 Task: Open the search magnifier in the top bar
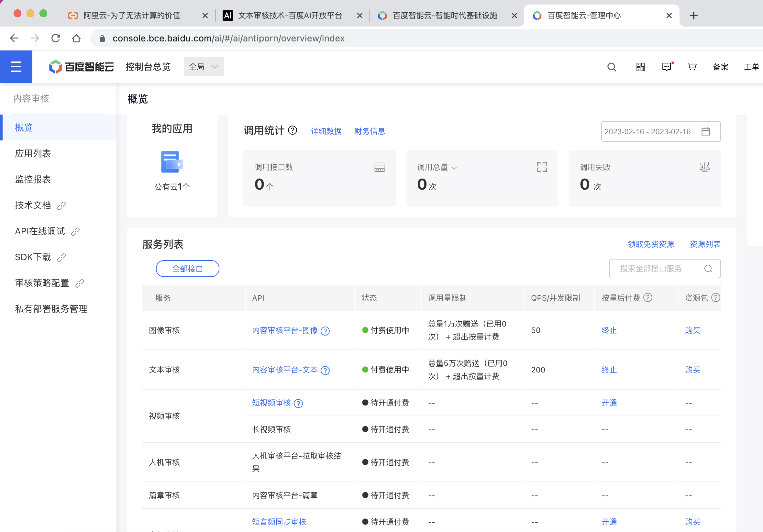click(x=612, y=67)
